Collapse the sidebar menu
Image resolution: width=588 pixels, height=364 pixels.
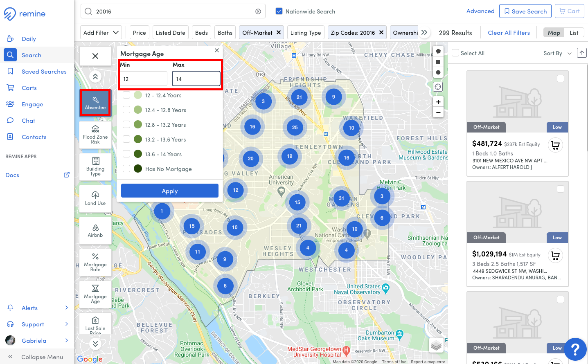tap(37, 357)
